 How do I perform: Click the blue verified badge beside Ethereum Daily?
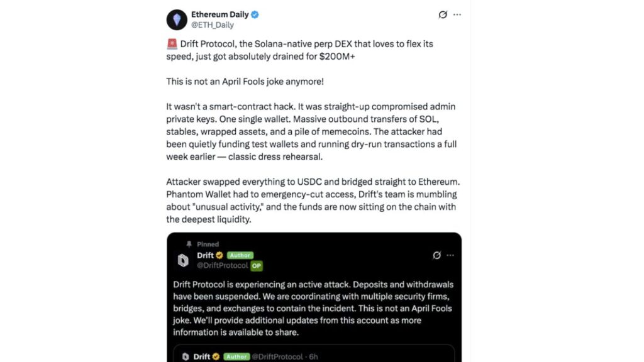coord(255,14)
